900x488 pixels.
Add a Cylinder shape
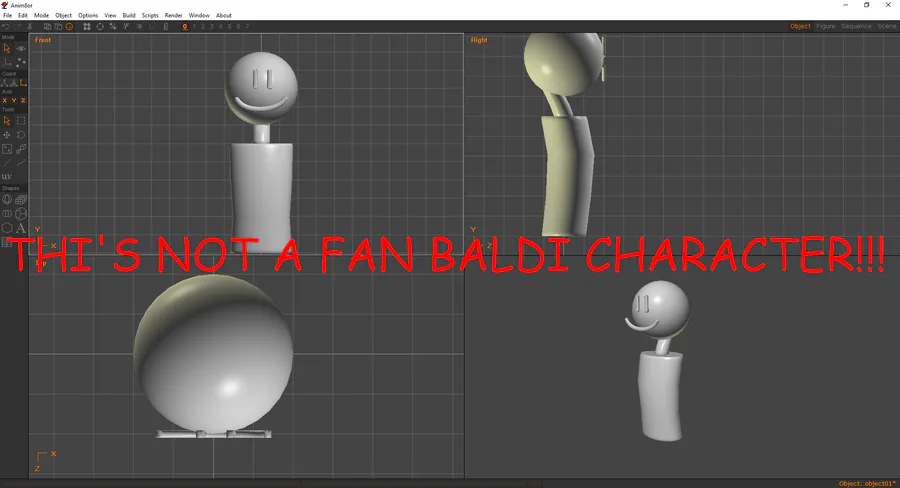pos(7,214)
